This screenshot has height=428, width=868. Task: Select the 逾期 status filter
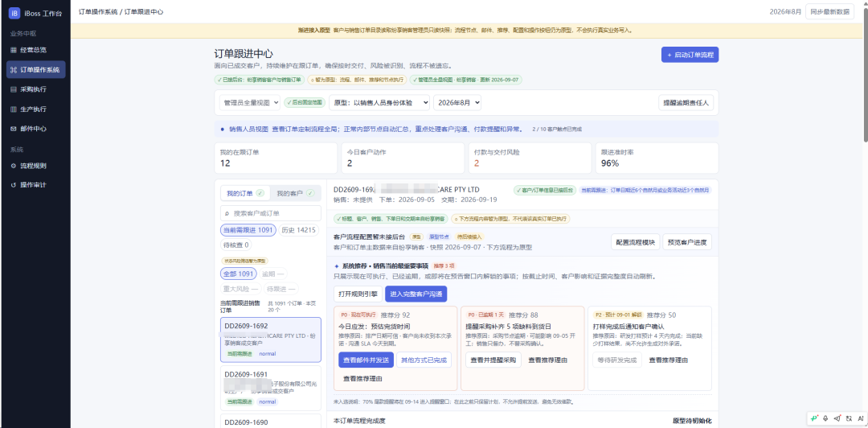pyautogui.click(x=273, y=274)
